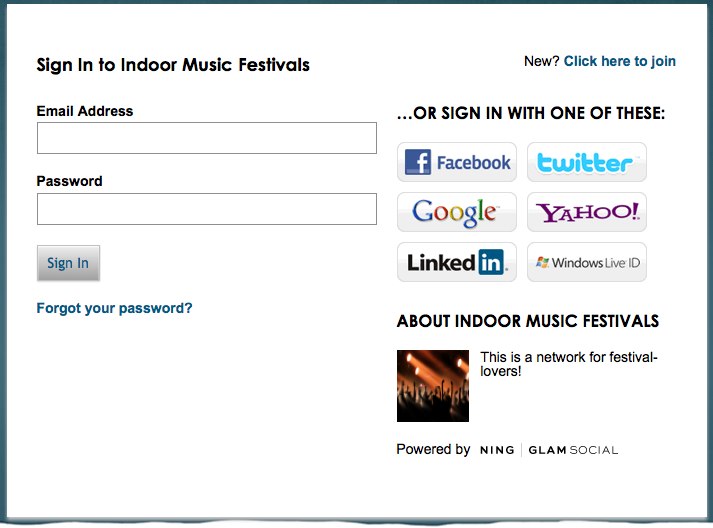Sign in with Windows Live ID

(x=587, y=262)
